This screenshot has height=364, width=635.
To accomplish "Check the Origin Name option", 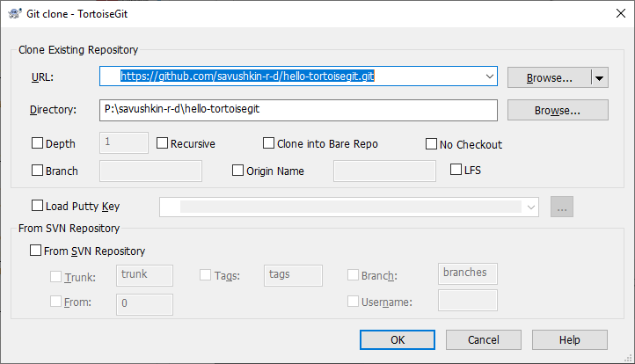I will pyautogui.click(x=237, y=170).
